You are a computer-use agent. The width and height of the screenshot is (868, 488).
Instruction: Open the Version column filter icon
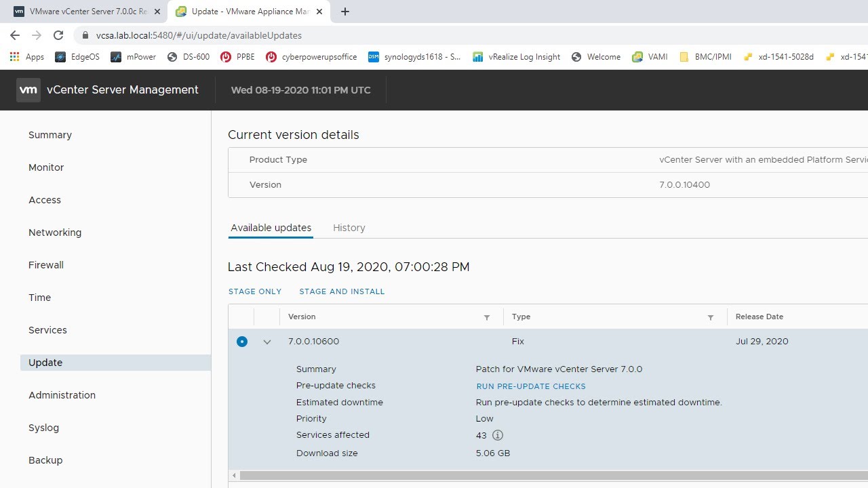point(486,317)
